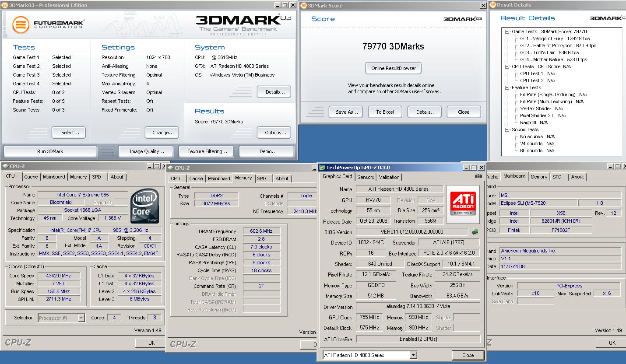Image resolution: width=626 pixels, height=364 pixels.
Task: Click Close in the 3DMark Score window
Action: (464, 112)
